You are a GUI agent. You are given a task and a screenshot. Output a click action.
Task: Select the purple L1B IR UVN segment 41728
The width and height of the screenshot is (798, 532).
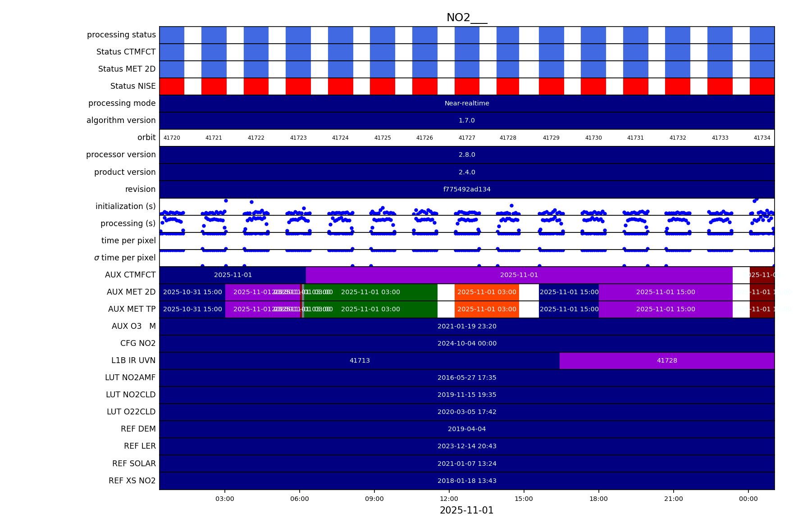666,361
